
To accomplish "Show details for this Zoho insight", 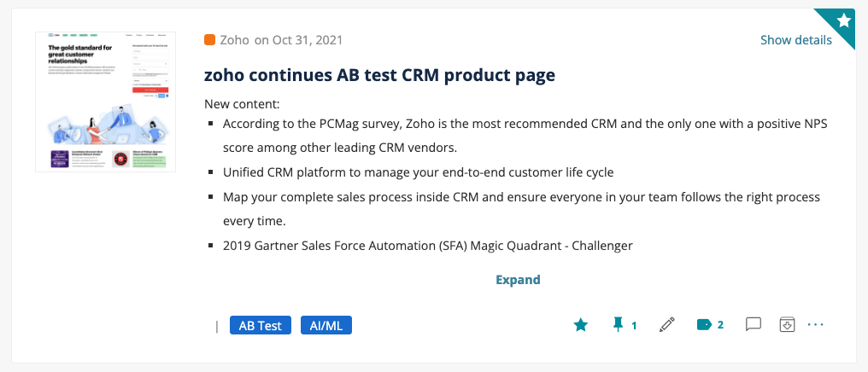I will pyautogui.click(x=796, y=40).
